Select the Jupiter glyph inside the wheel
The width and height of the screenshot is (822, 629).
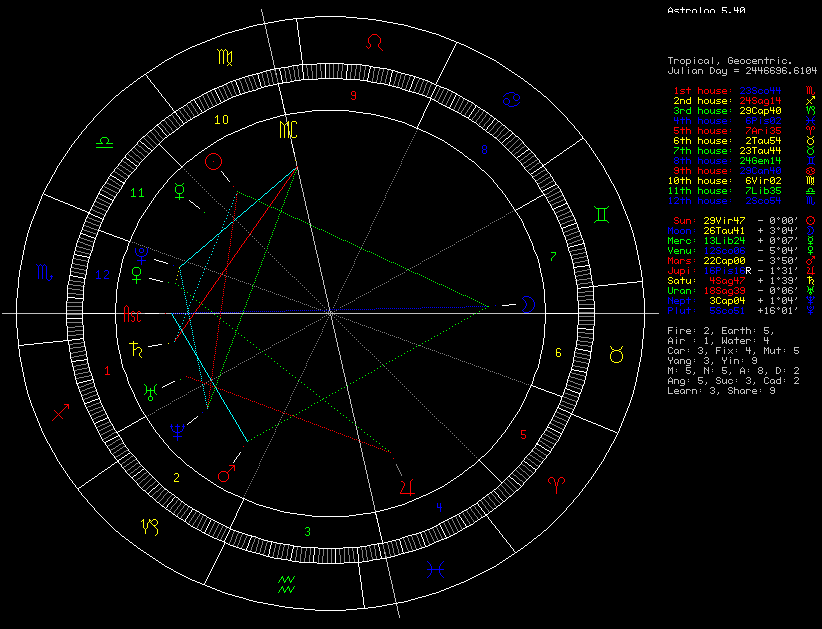[x=407, y=486]
